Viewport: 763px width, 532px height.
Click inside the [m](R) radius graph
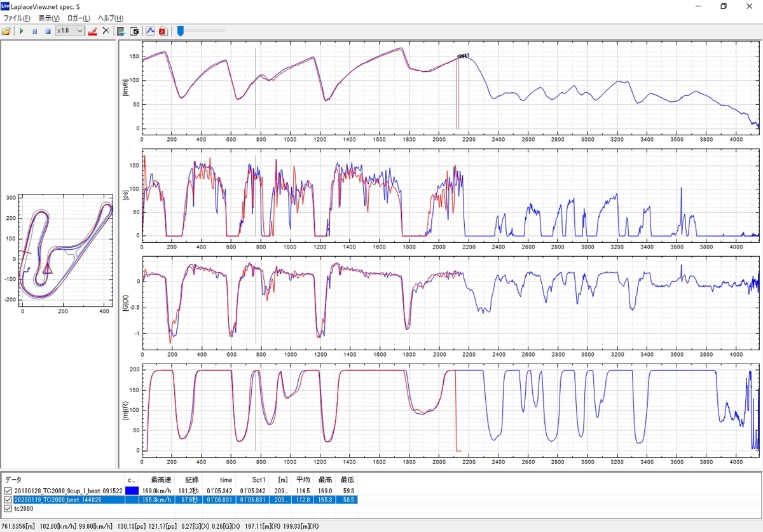450,410
